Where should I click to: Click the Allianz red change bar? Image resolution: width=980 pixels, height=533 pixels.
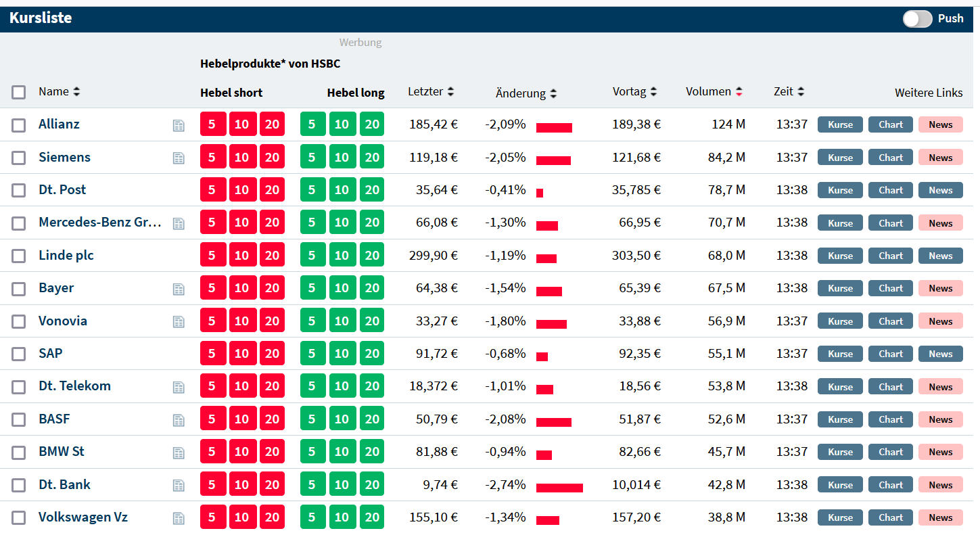pyautogui.click(x=554, y=128)
